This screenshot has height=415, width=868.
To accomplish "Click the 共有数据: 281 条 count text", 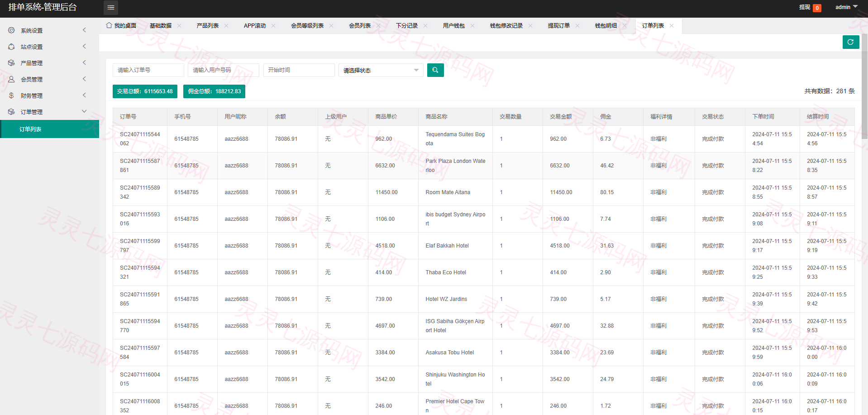I will [x=830, y=91].
